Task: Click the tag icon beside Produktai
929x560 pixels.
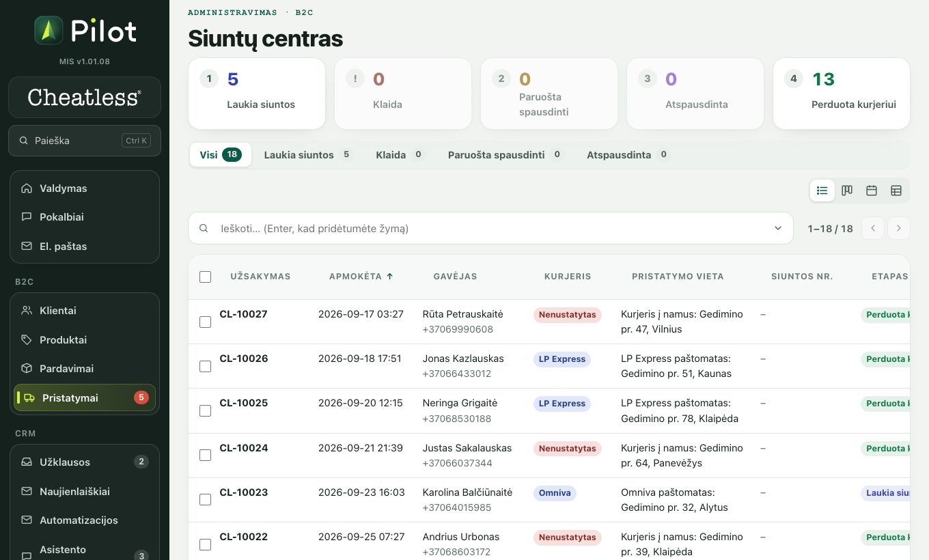Action: [27, 340]
